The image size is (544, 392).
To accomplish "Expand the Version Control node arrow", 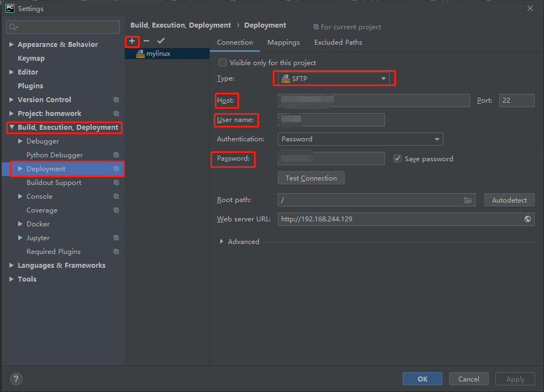I will (x=12, y=100).
